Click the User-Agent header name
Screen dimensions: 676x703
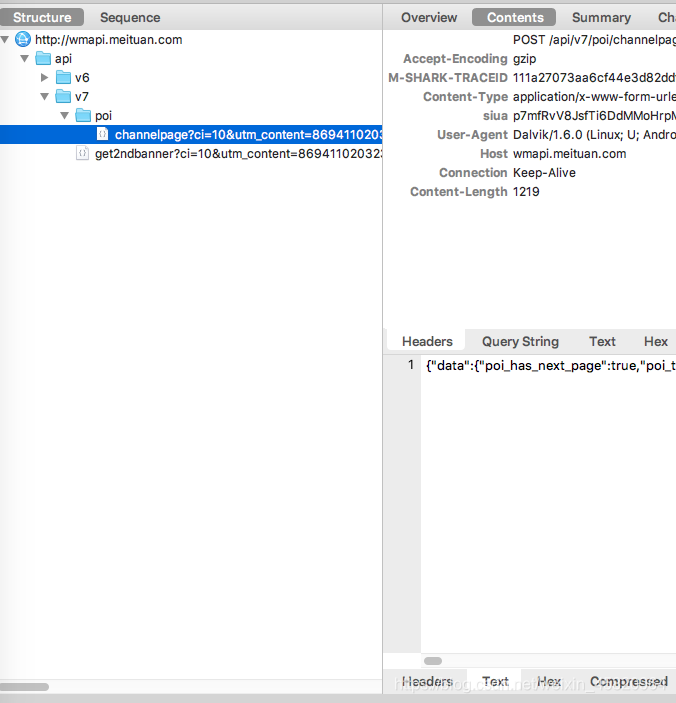[x=472, y=135]
